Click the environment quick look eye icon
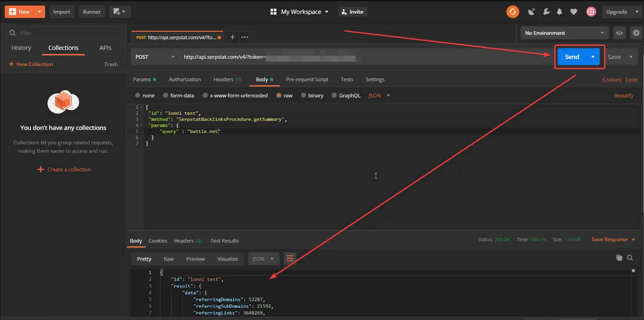This screenshot has width=644, height=320. 620,33
